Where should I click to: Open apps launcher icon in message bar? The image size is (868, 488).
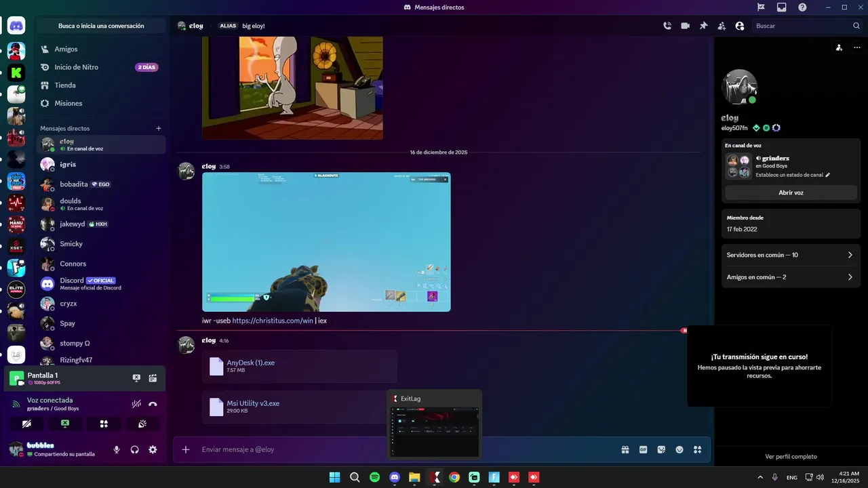(697, 449)
